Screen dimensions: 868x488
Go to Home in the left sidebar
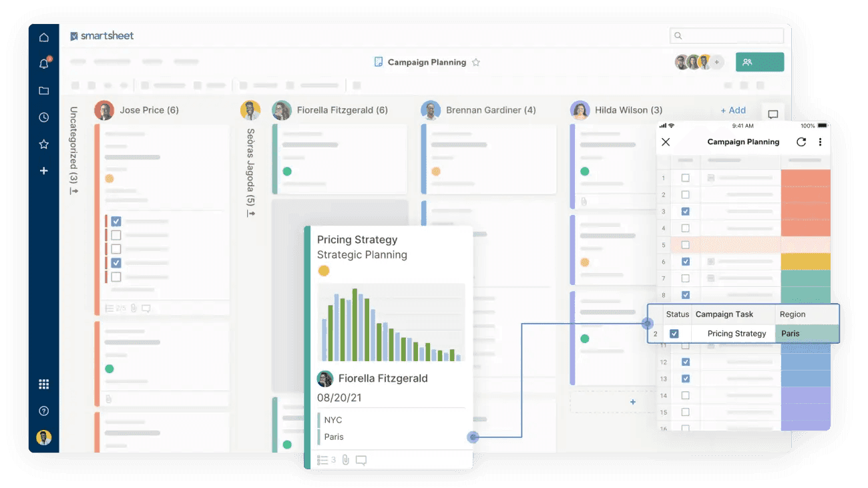tap(44, 37)
